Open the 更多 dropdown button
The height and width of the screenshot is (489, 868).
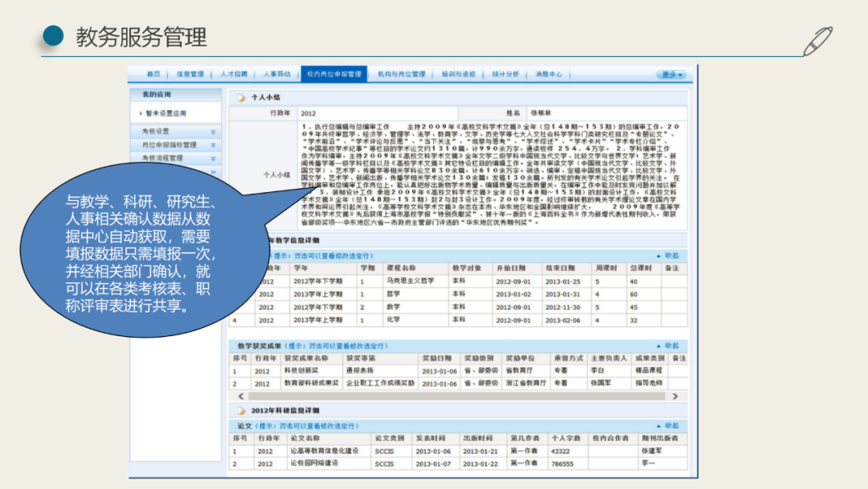pyautogui.click(x=671, y=74)
